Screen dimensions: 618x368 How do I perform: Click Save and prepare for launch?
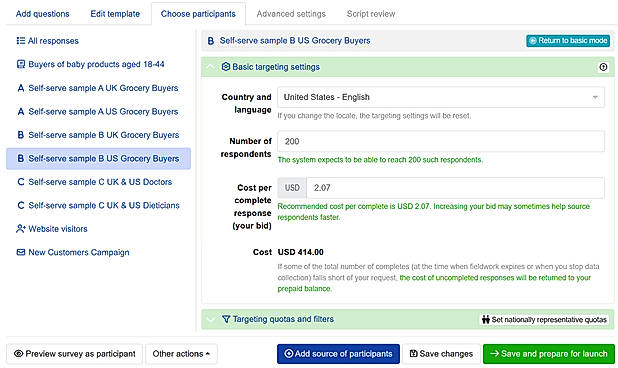[549, 354]
